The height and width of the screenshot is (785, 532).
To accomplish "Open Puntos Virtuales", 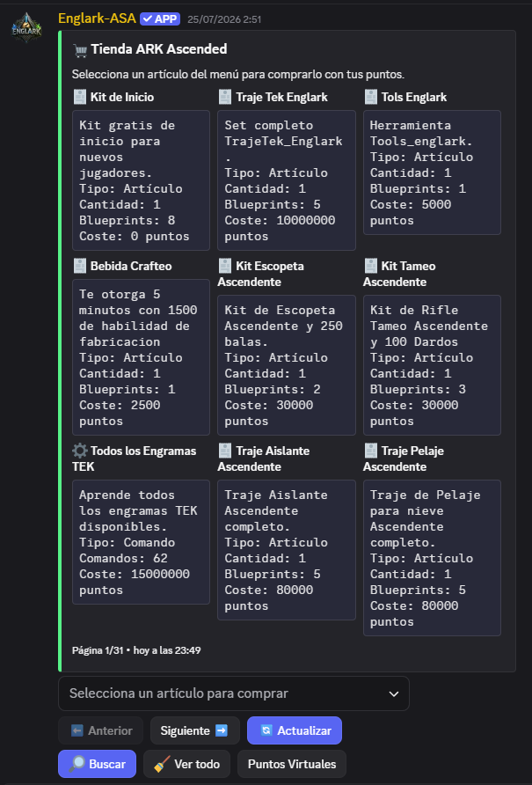I will coord(292,764).
